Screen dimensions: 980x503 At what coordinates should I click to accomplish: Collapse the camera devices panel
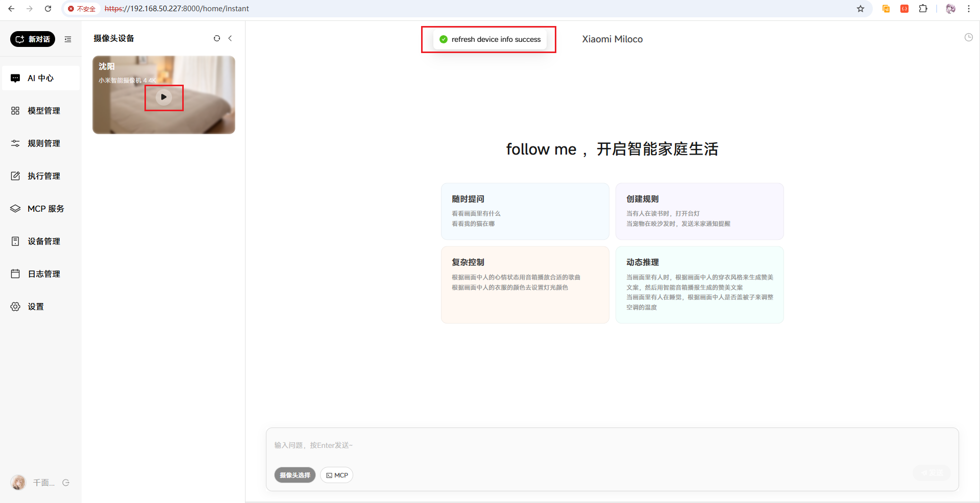coord(230,38)
